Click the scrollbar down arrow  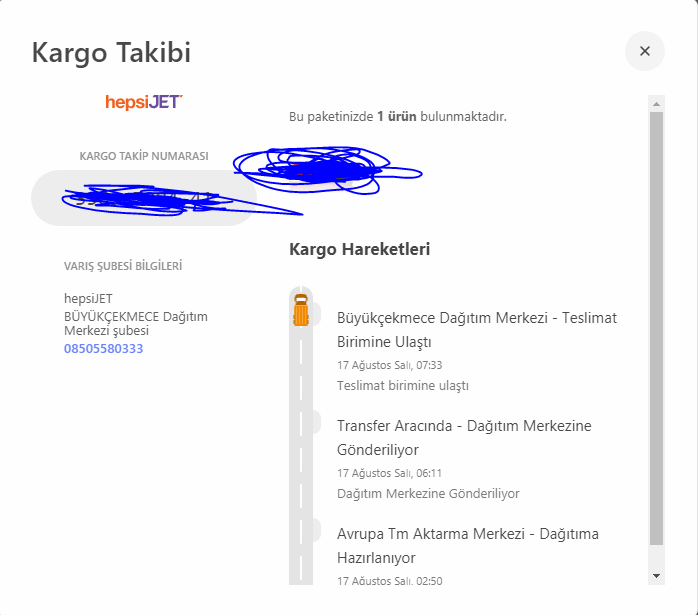[656, 576]
